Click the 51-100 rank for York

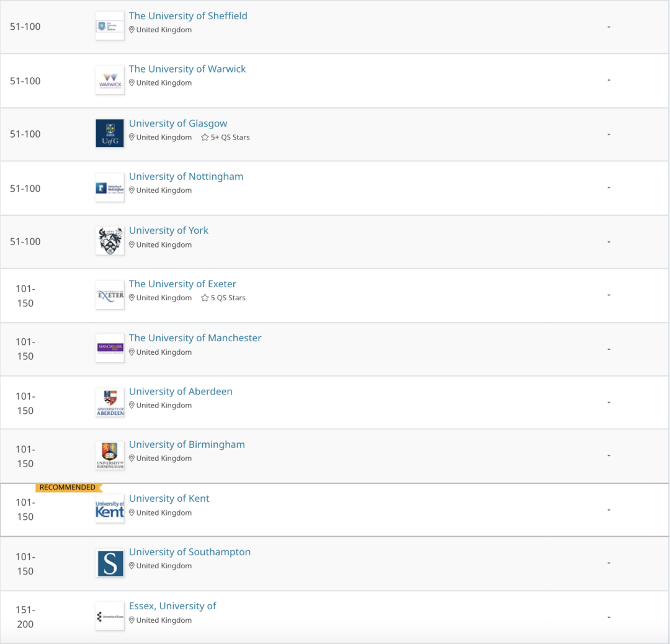(x=25, y=241)
